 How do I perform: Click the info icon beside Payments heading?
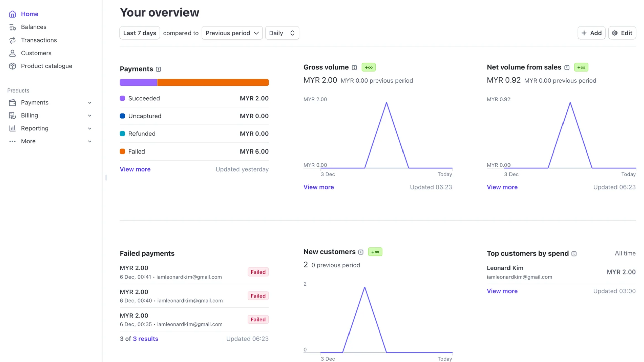coord(158,69)
